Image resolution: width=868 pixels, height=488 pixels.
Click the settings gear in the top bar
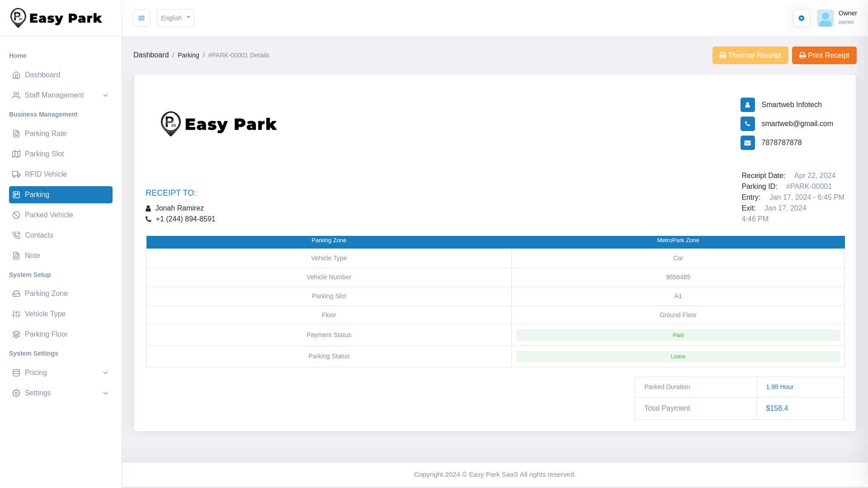point(801,18)
